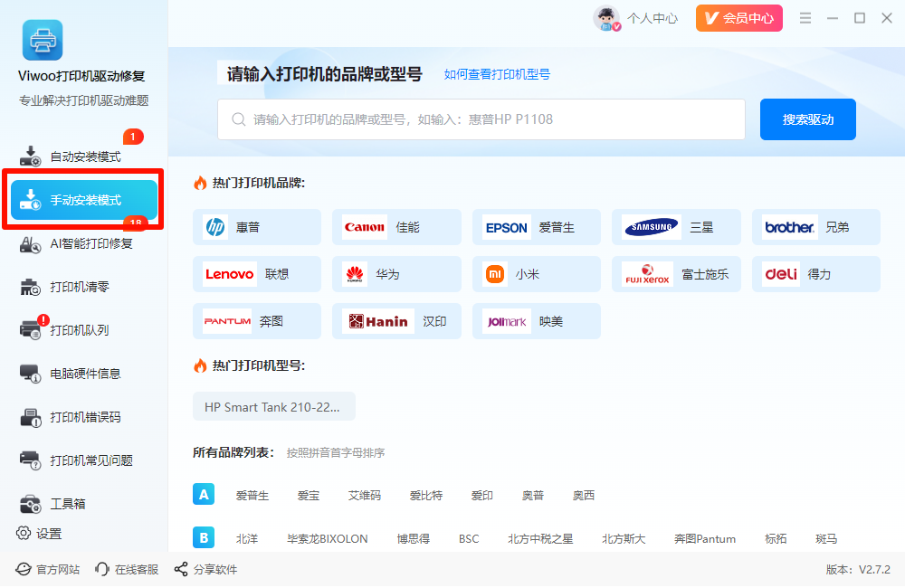The height and width of the screenshot is (588, 905).
Task: Click 北方斯大 in the brand list
Action: [x=624, y=538]
